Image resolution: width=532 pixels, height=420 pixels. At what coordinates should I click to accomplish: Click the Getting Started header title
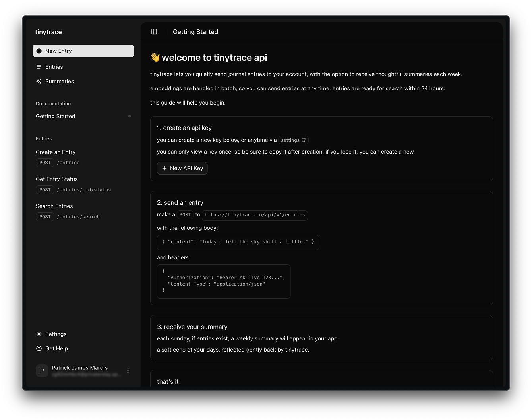pos(195,32)
